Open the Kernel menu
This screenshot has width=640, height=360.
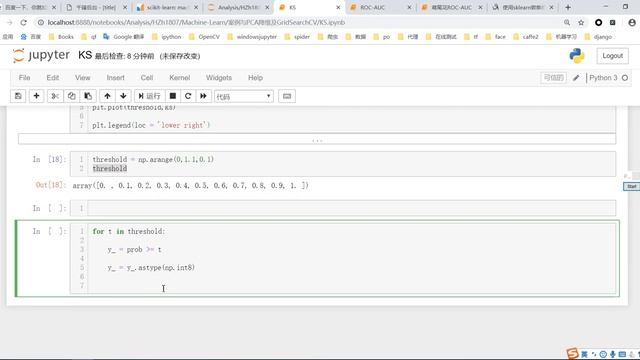(x=180, y=78)
